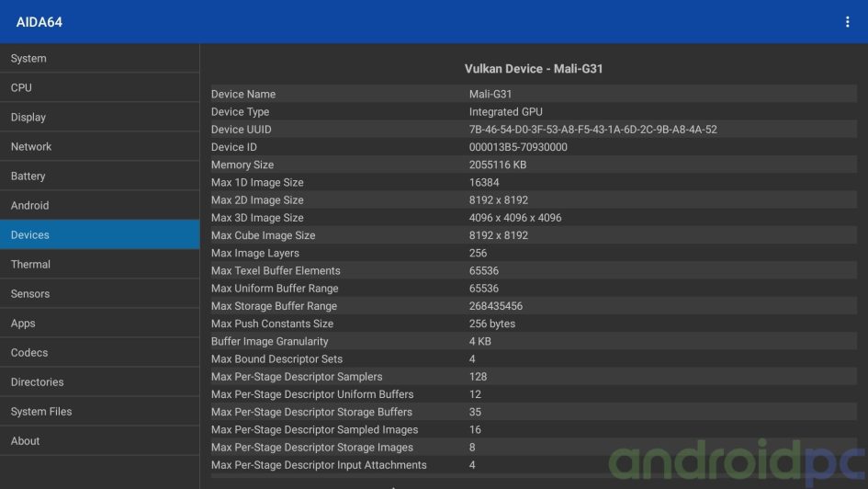Screen dimensions: 868x489
Task: Click the Max Image Layers label
Action: [255, 253]
